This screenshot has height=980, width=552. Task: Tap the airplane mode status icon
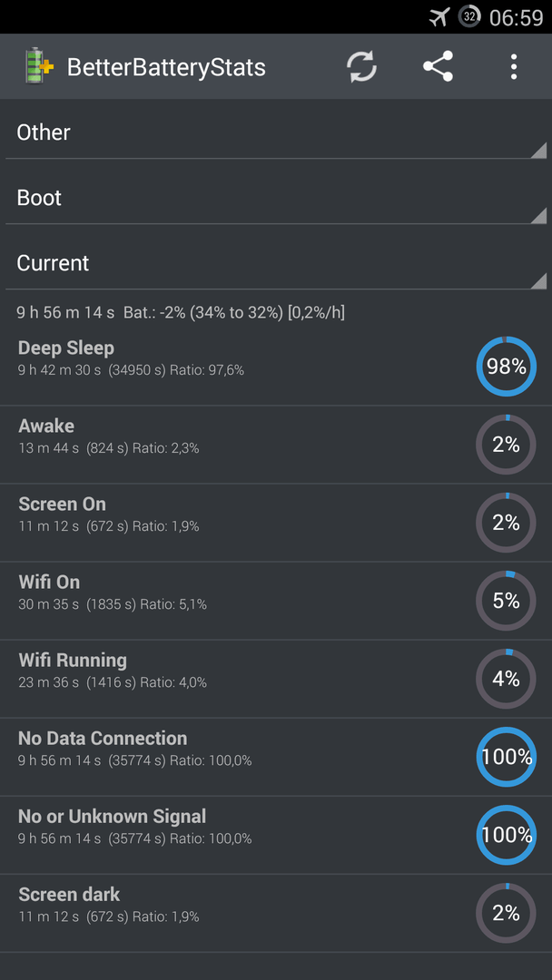click(439, 17)
